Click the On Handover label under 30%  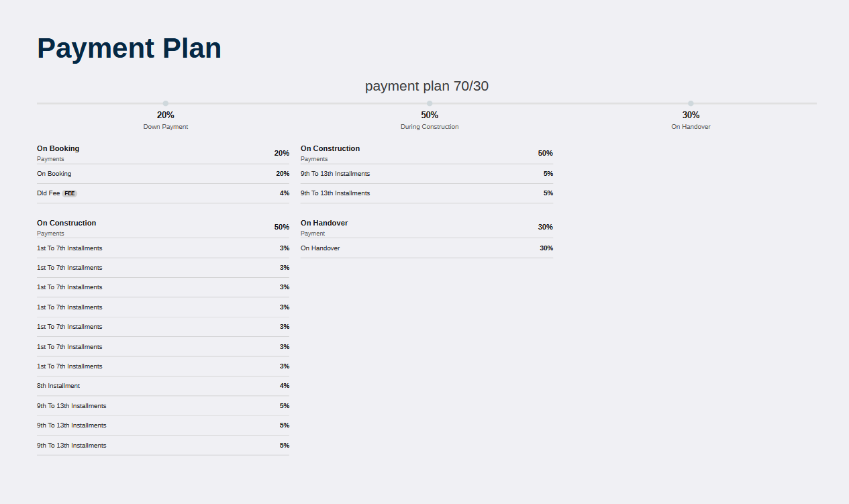point(691,127)
